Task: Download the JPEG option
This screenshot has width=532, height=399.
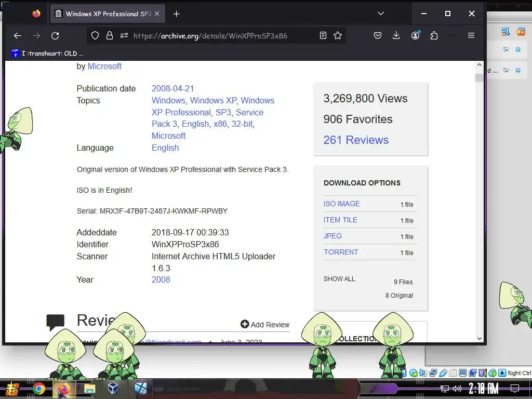Action: (x=332, y=236)
